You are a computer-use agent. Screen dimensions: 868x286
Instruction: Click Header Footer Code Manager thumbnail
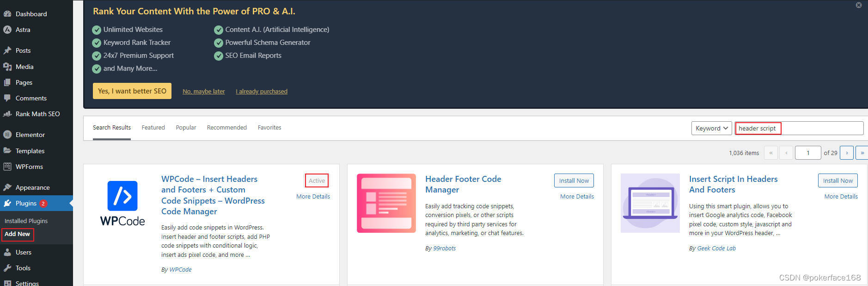386,203
